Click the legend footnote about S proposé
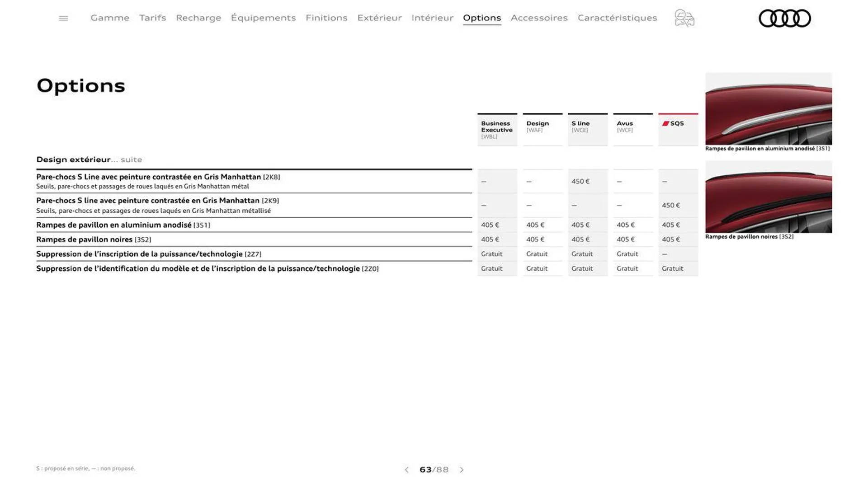 pos(85,469)
